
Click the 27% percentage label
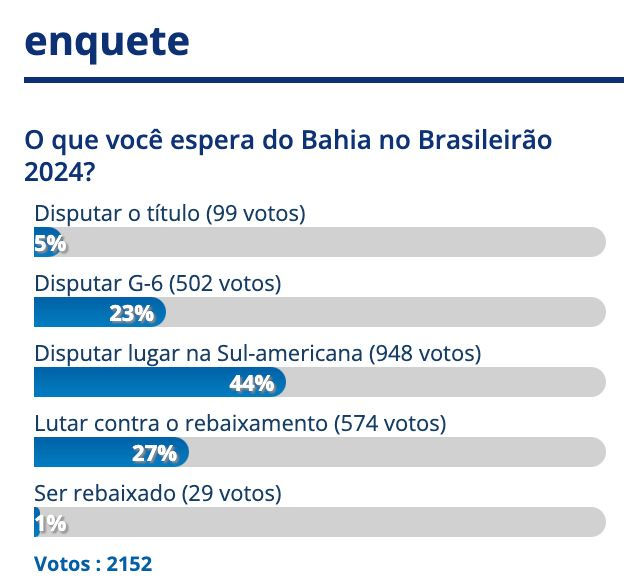tap(155, 453)
